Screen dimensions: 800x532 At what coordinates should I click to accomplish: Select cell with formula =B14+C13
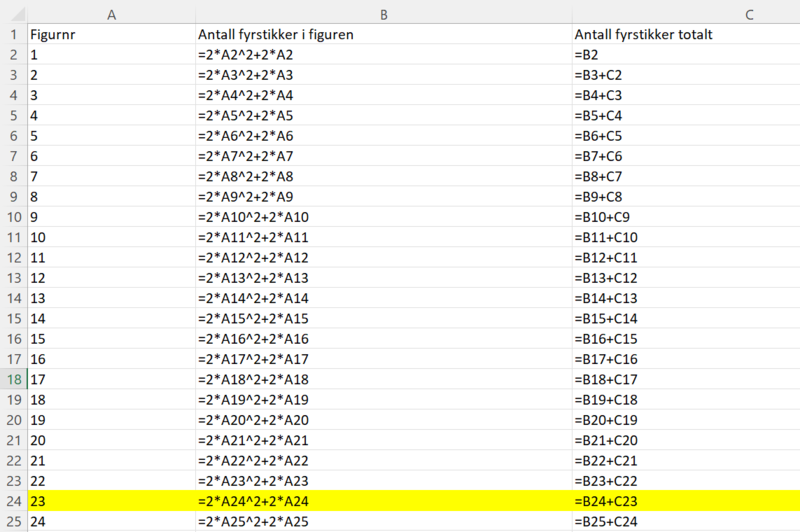(686, 298)
